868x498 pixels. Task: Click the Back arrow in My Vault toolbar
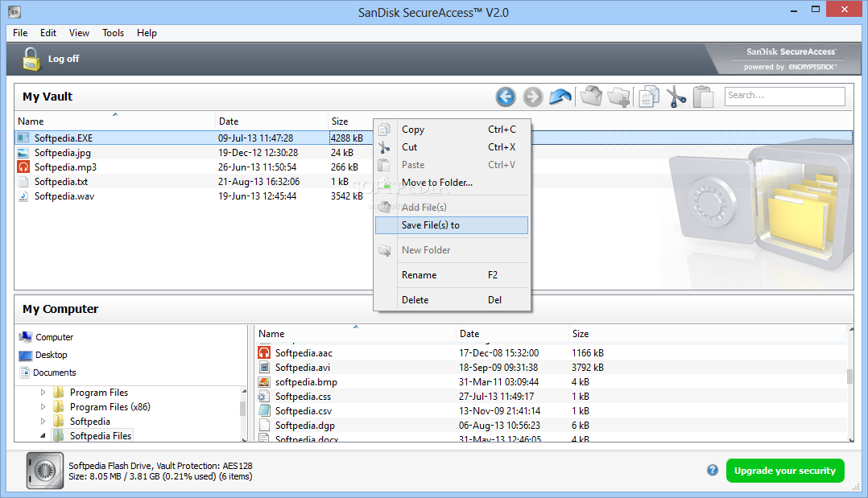(x=506, y=97)
